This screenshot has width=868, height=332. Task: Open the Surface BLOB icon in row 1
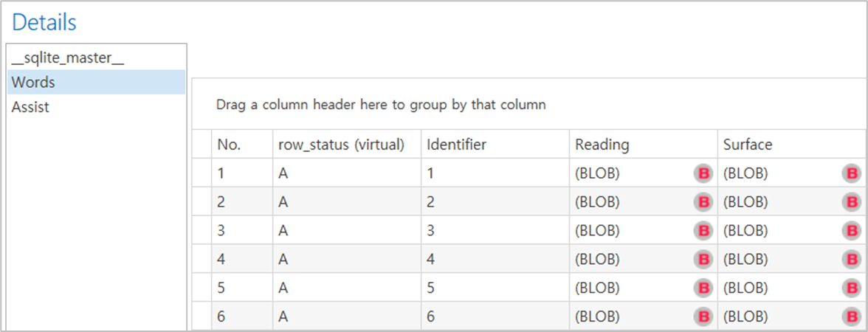point(852,173)
